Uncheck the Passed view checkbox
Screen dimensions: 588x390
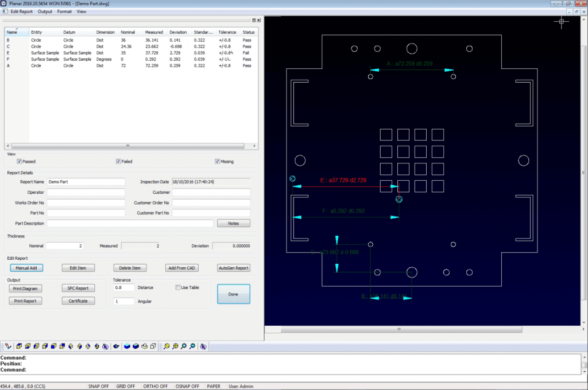[19, 162]
